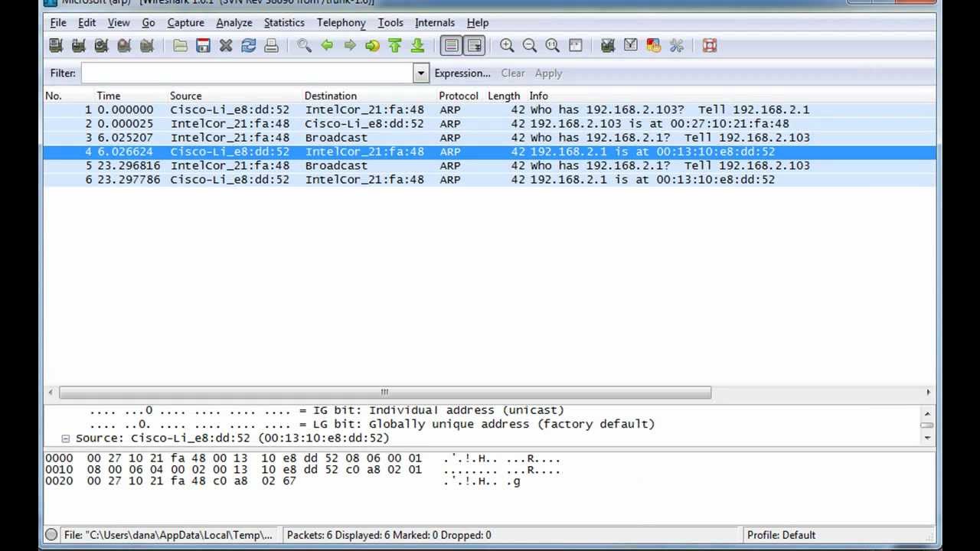This screenshot has height=551, width=980.
Task: Open the File menu
Action: (x=58, y=23)
